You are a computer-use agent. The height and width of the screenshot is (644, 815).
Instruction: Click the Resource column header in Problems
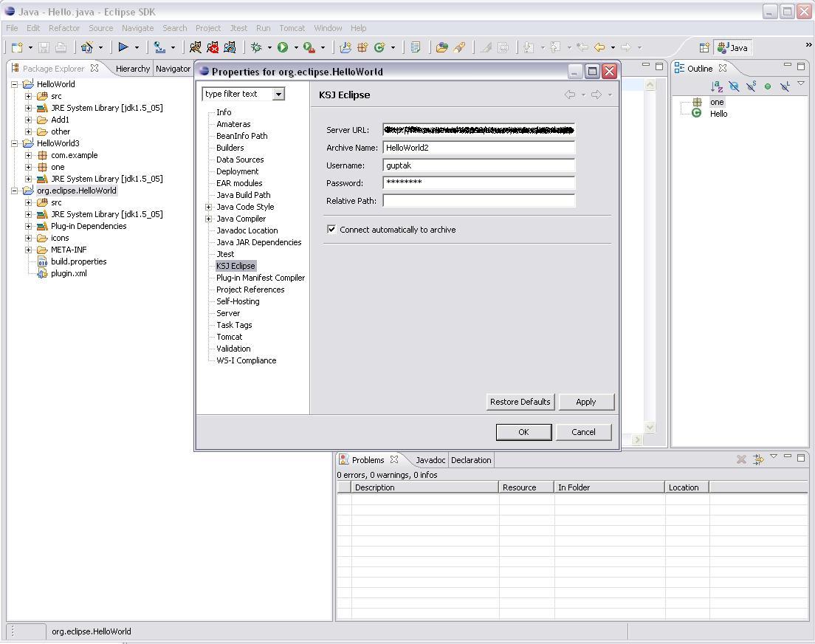(x=526, y=487)
